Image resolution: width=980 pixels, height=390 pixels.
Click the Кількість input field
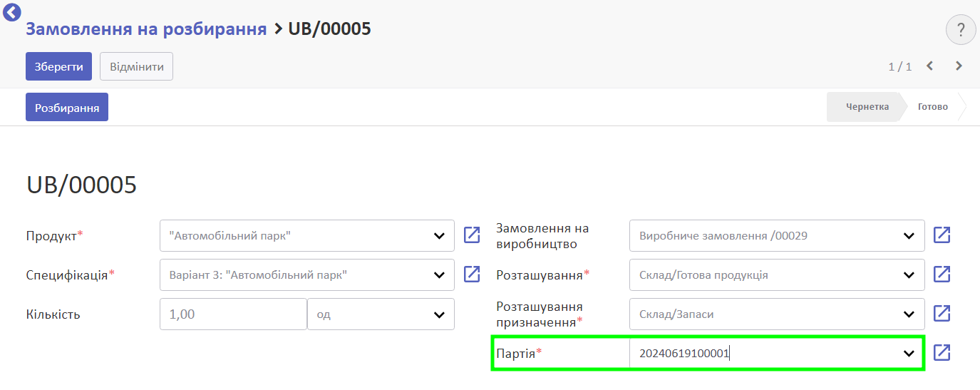(233, 314)
